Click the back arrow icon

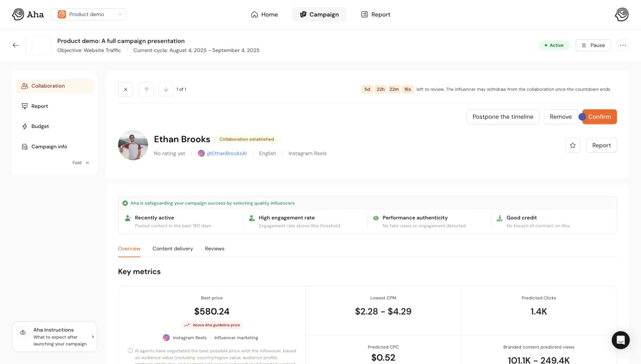click(x=15, y=45)
